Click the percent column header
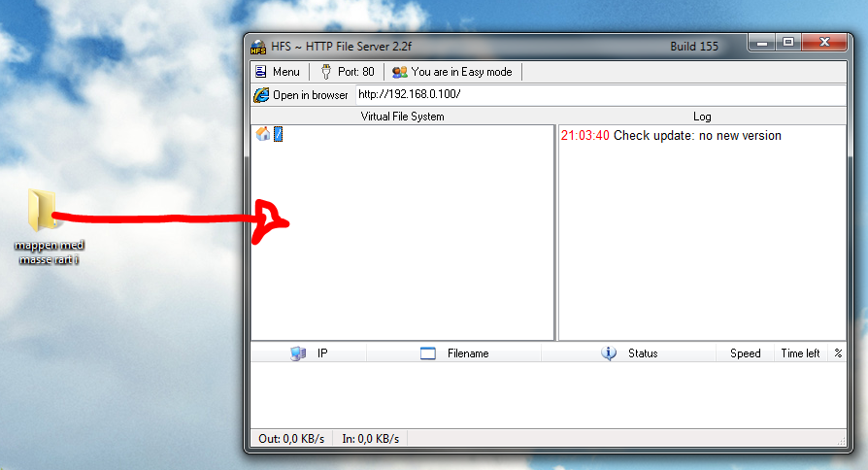Viewport: 868px width, 470px height. [x=838, y=353]
